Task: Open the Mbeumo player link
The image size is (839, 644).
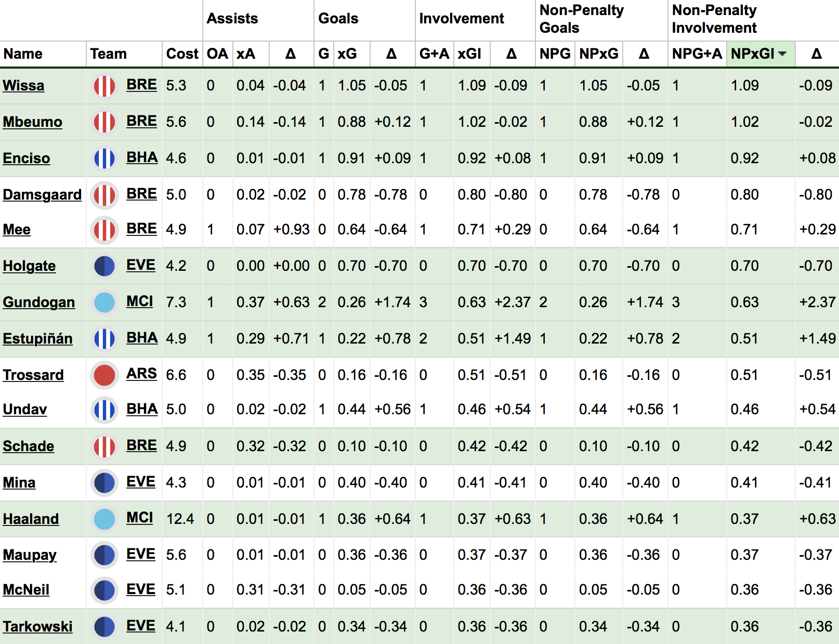Action: click(32, 122)
